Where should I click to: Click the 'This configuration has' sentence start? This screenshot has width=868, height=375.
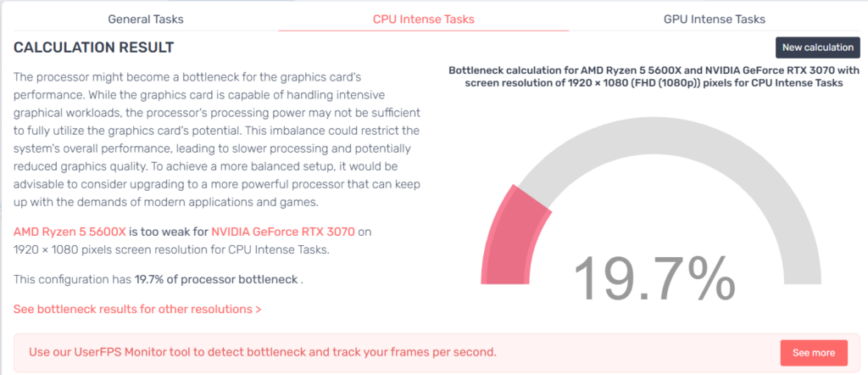(72, 278)
